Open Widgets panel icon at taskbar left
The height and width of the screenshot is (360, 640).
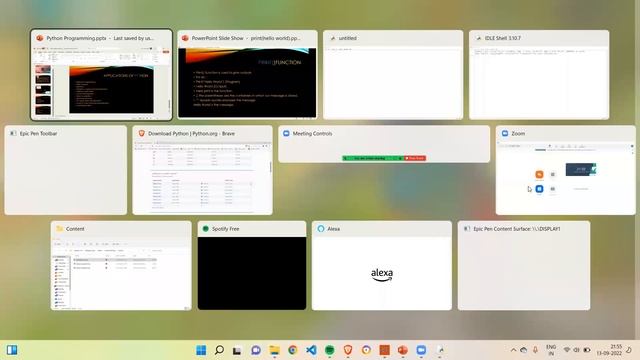coord(12,350)
